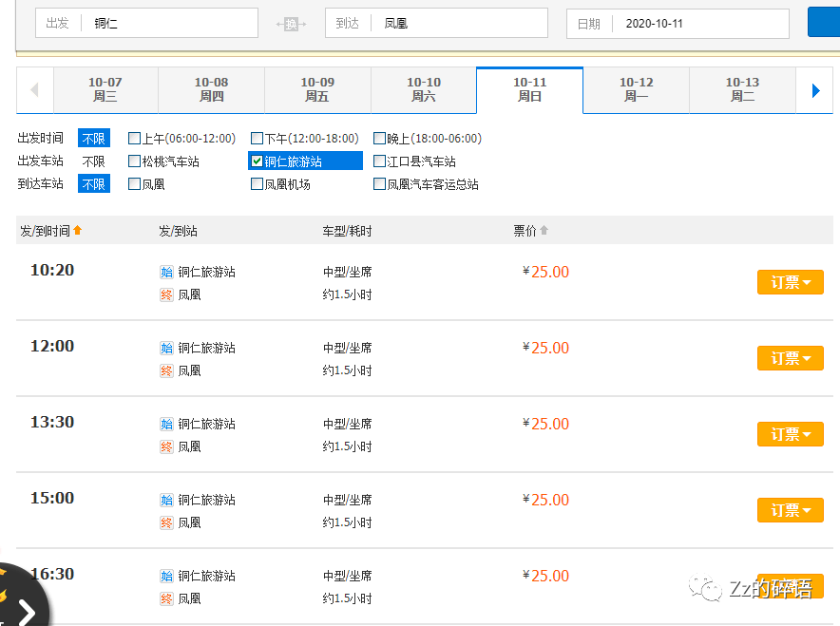This screenshot has height=626, width=840.
Task: Open 订票 dropdown for the 13:30 bus
Action: click(x=790, y=434)
